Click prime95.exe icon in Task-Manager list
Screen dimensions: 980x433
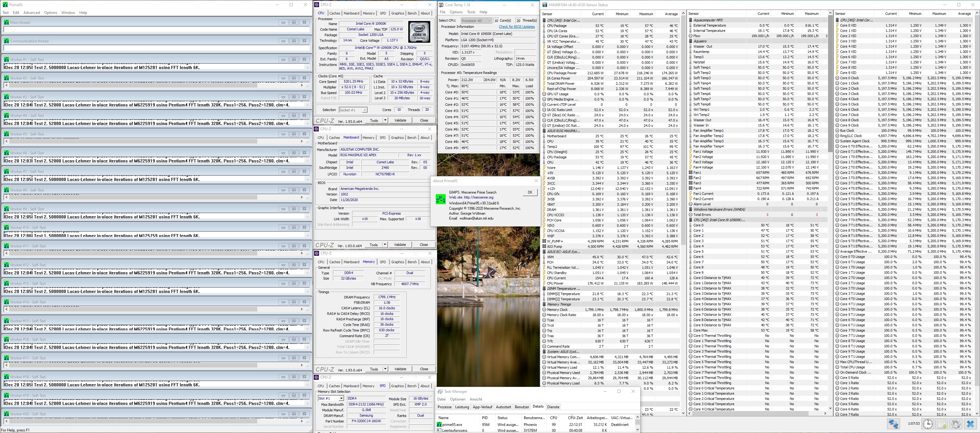click(440, 424)
